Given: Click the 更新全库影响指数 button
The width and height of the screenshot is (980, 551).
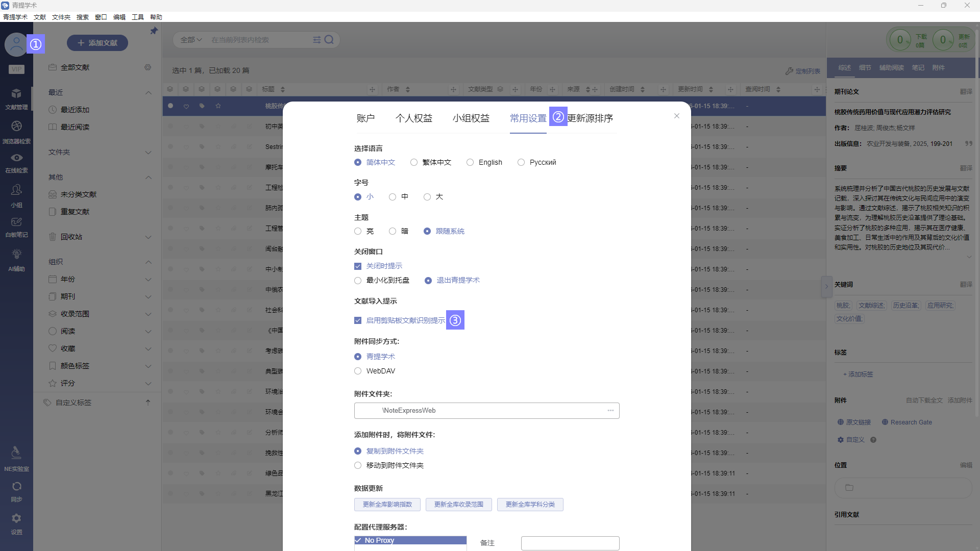Looking at the screenshot, I should tap(387, 505).
